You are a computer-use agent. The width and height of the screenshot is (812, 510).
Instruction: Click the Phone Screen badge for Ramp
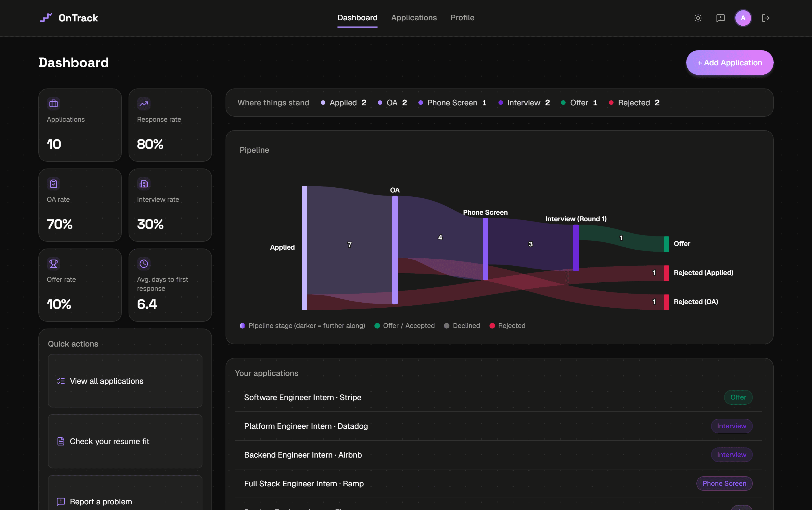tap(724, 483)
